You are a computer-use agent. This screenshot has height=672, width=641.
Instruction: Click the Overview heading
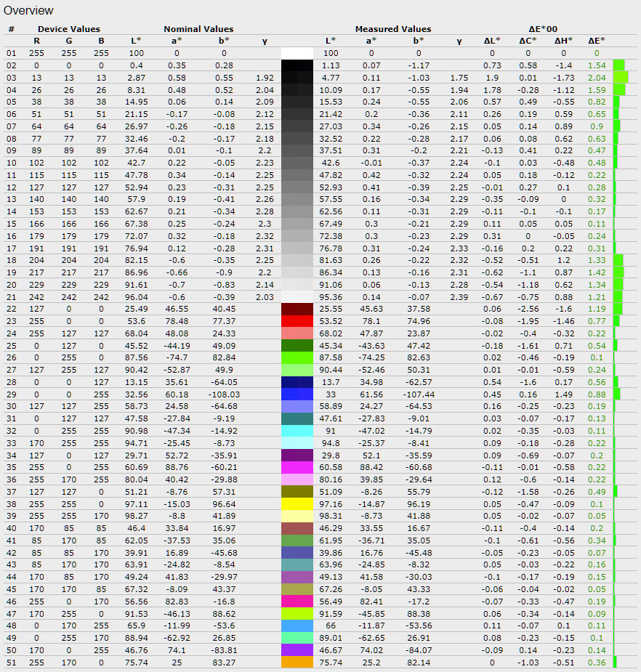(28, 11)
